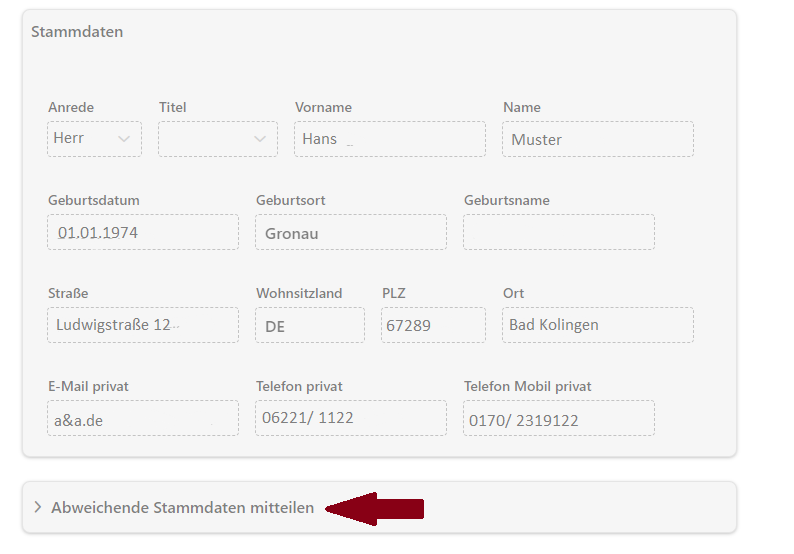
Task: Click the Vorname field containing Hans
Action: 390,139
